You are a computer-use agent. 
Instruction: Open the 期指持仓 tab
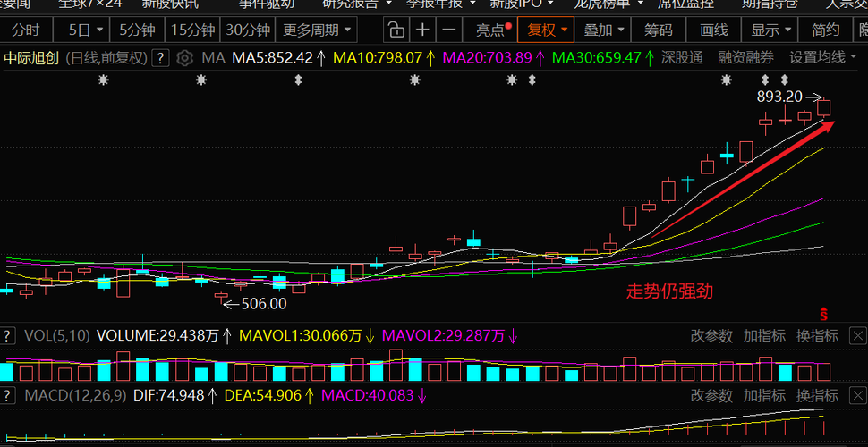pyautogui.click(x=770, y=4)
